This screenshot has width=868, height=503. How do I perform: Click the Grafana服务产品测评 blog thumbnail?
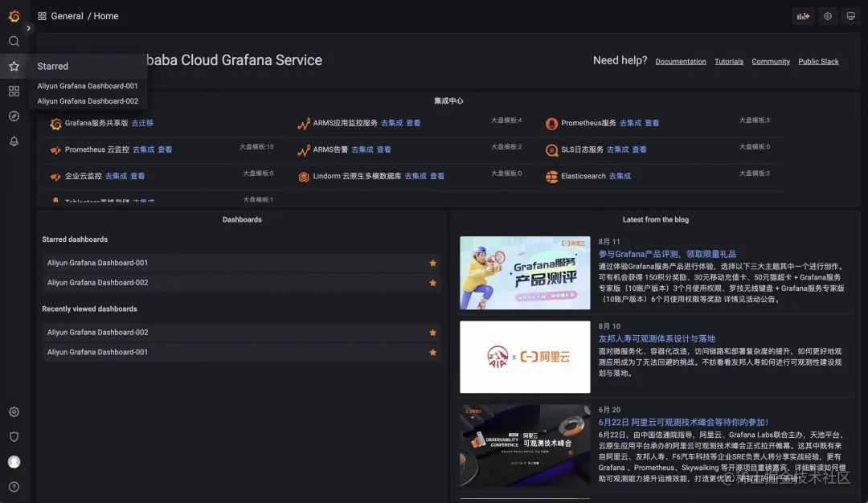[525, 273]
